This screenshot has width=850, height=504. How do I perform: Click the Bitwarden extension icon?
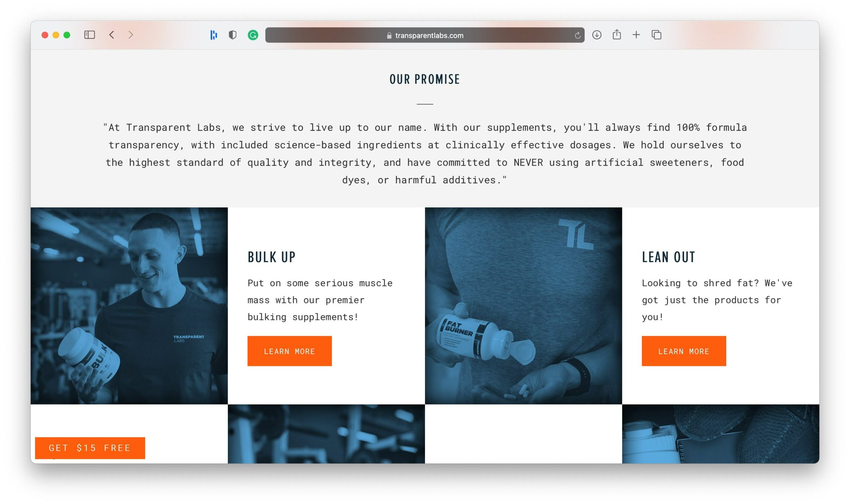point(233,35)
